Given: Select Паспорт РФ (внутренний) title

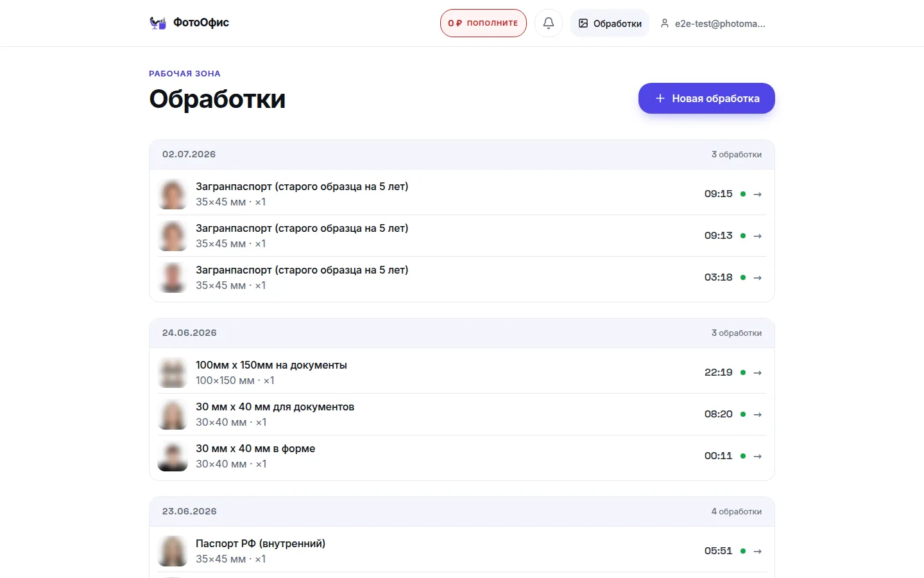Looking at the screenshot, I should click(x=261, y=543).
